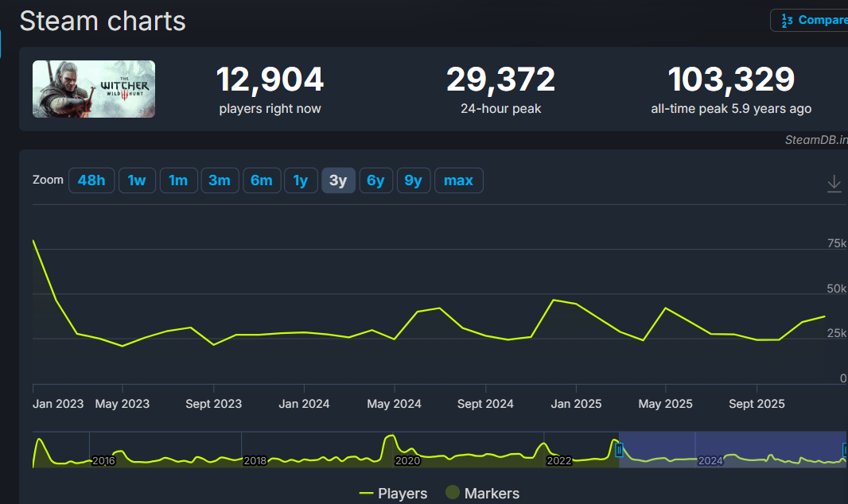Click the Jan 2024 axis label

[x=304, y=404]
